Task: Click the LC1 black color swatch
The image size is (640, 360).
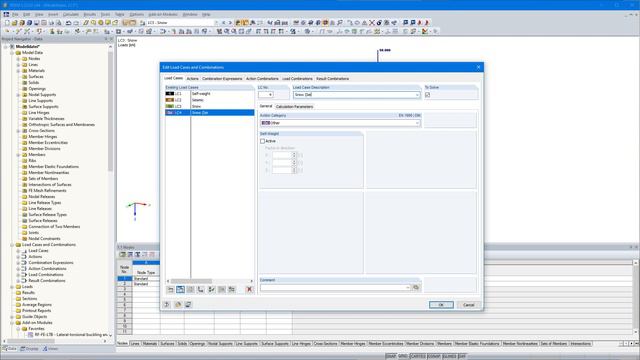Action: (170, 93)
